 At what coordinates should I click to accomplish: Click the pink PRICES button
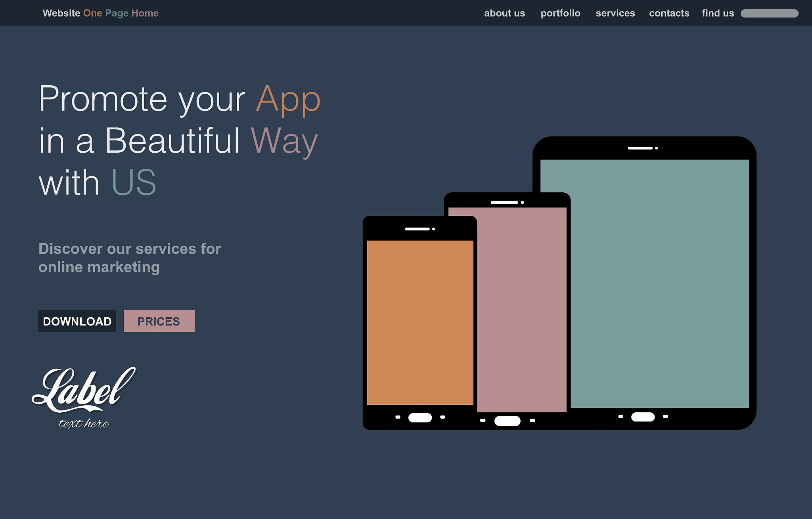click(x=159, y=321)
